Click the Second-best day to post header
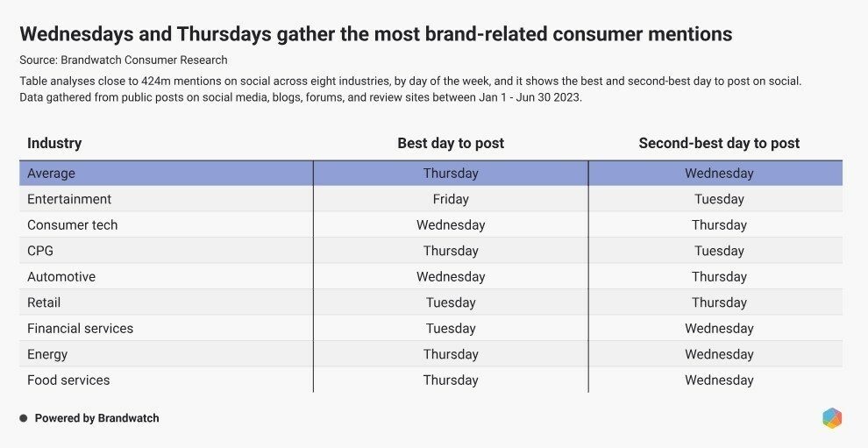868x448 pixels. [719, 143]
